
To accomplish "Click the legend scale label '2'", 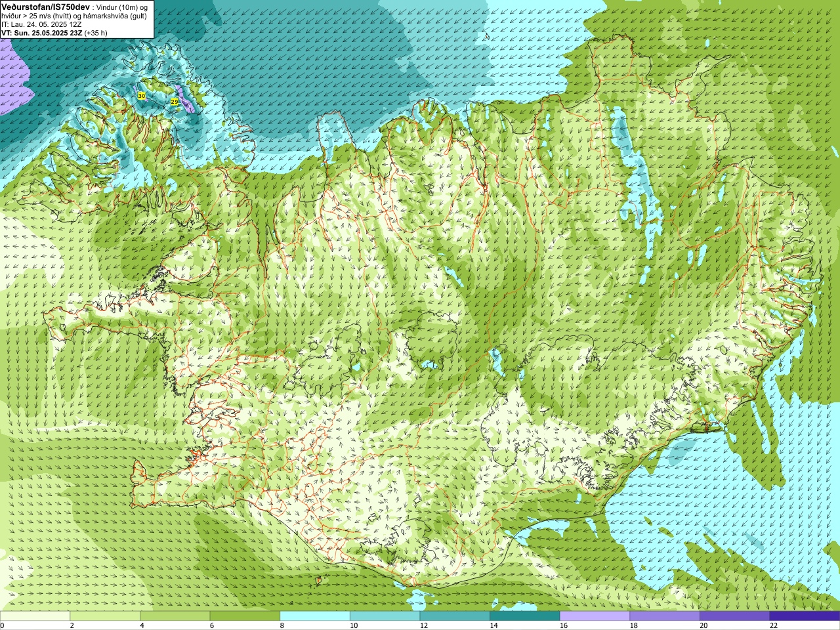I will 72,625.
